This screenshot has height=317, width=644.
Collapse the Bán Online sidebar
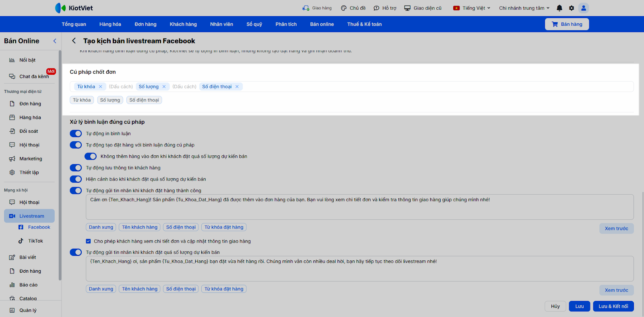coord(55,41)
